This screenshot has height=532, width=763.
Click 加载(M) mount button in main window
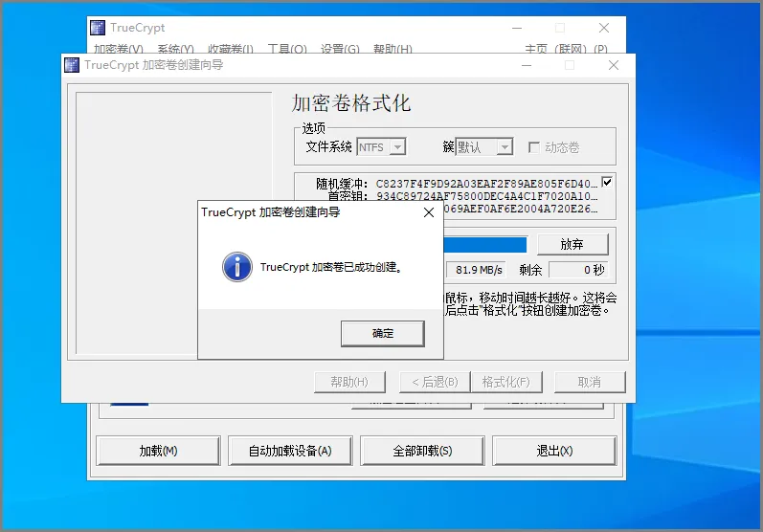[x=158, y=451]
